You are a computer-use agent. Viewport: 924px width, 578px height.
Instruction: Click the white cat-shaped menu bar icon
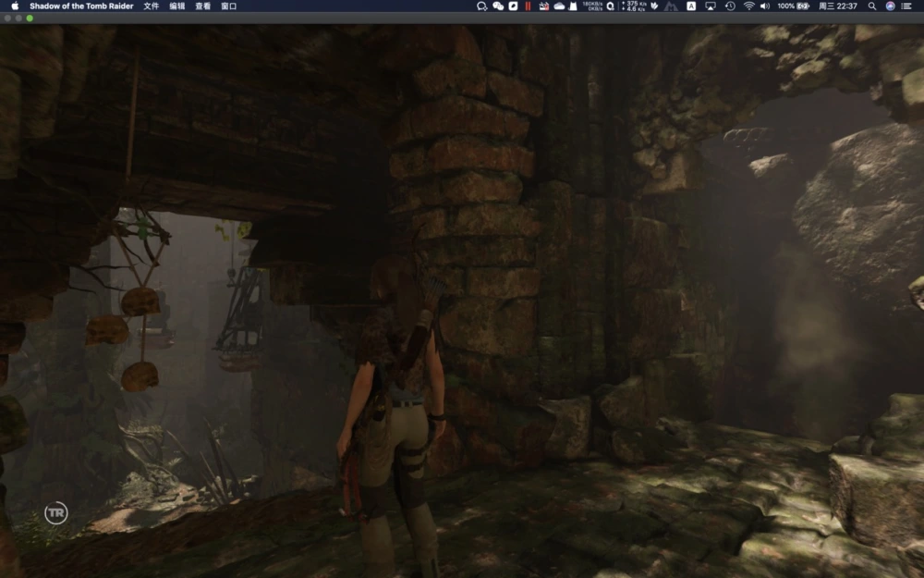(x=573, y=6)
